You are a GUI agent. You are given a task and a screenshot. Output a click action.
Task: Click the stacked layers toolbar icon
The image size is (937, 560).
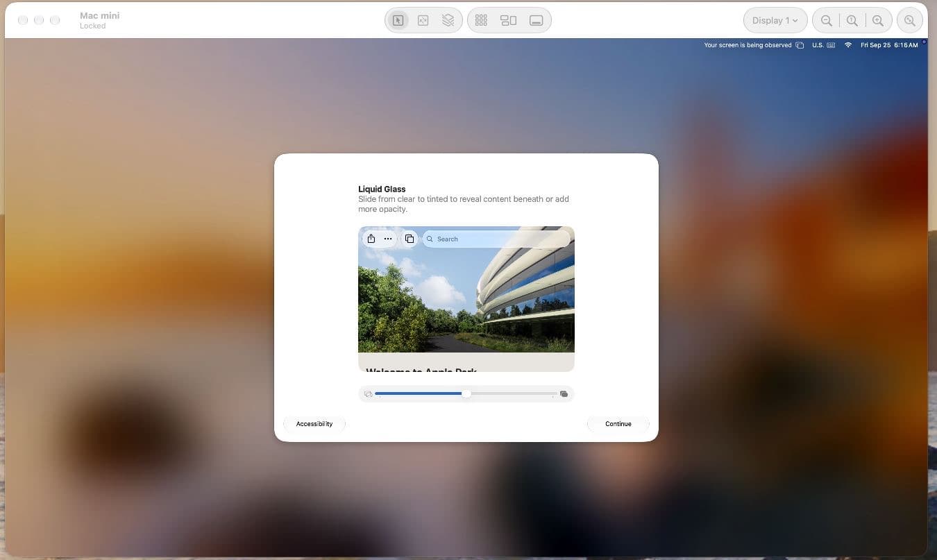pos(448,21)
